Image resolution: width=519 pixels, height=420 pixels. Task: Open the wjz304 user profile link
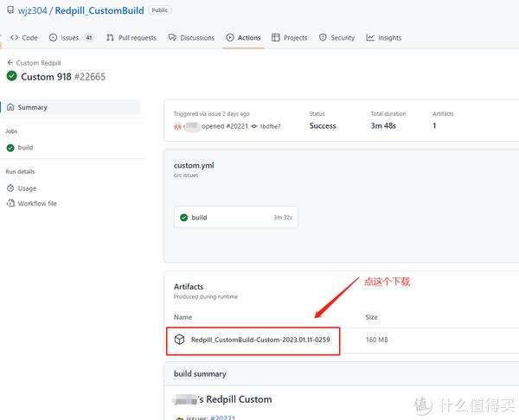(x=33, y=10)
